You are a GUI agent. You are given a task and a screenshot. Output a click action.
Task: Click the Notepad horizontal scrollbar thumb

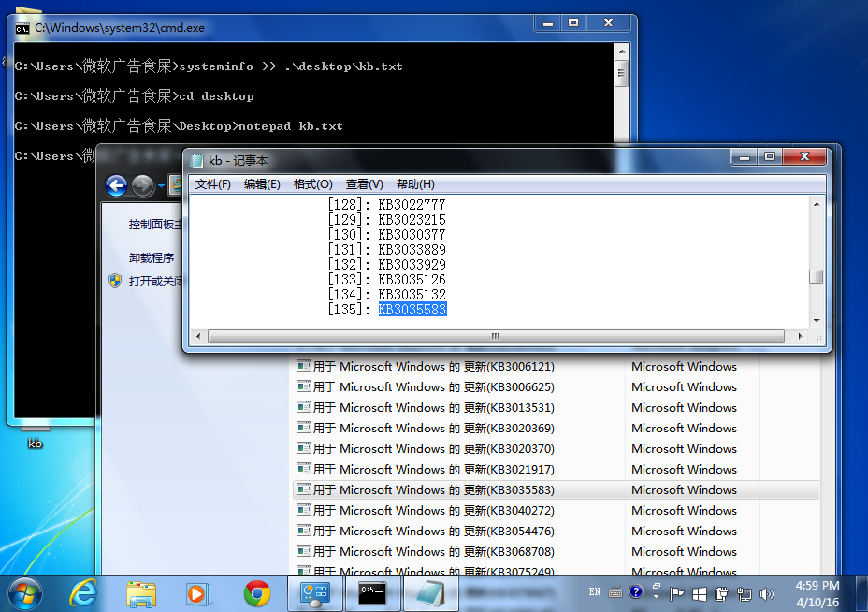(496, 336)
